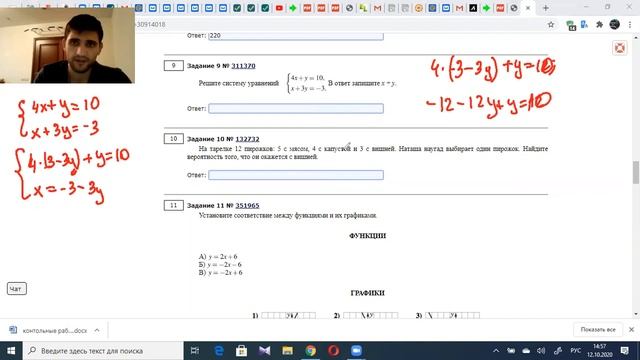Open the Google Translate extension icon

click(584, 24)
